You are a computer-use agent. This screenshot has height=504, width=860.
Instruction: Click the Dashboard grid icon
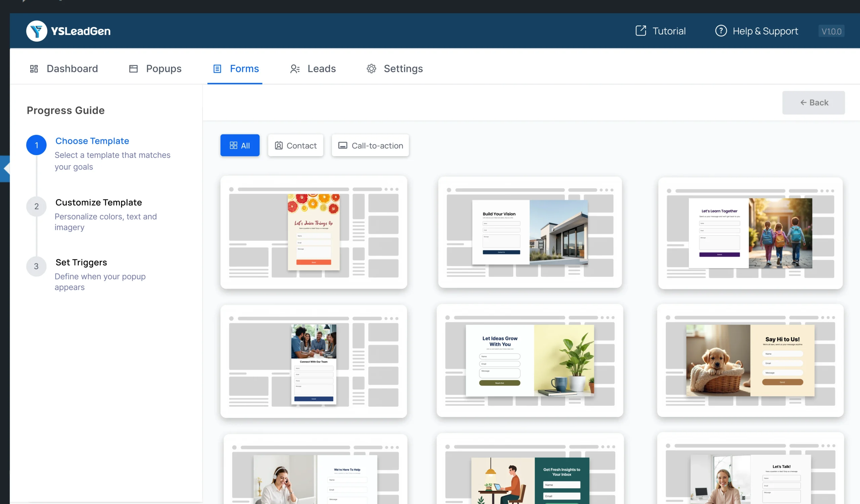pyautogui.click(x=34, y=69)
